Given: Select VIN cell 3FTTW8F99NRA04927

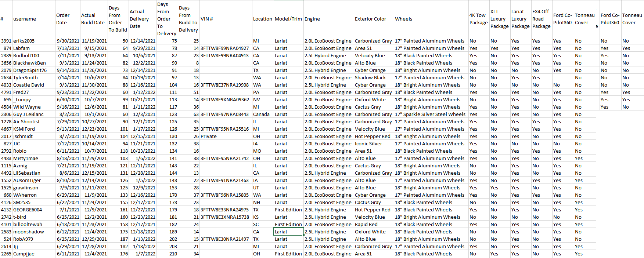Looking at the screenshot, I should 226,48.
